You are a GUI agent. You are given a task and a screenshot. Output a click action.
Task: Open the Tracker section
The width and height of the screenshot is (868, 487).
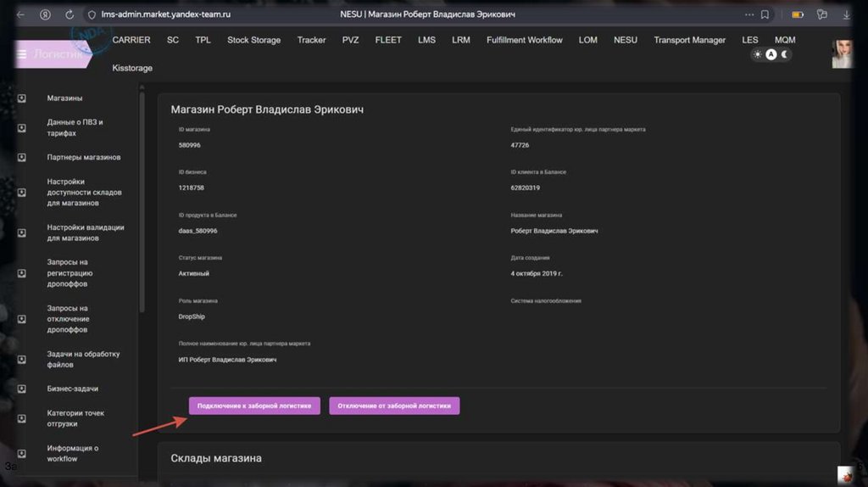pos(311,40)
